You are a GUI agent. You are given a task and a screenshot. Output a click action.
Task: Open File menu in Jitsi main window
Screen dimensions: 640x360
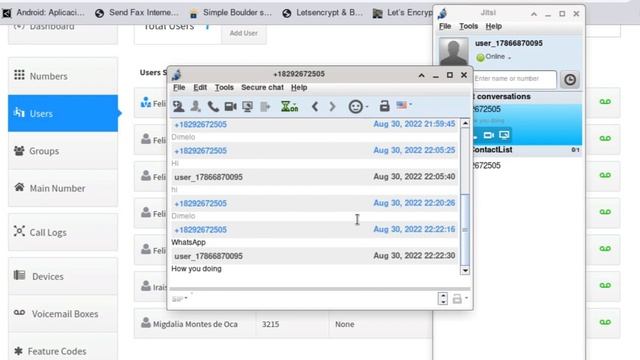(444, 26)
